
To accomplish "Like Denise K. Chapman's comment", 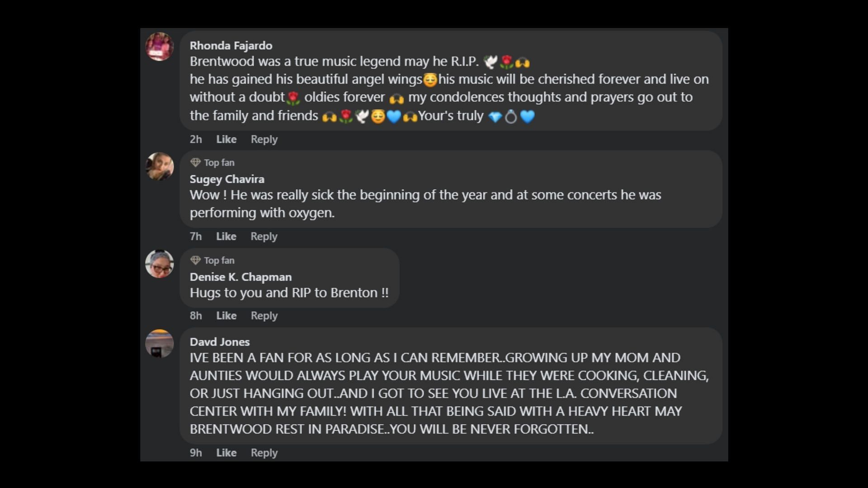I will 226,315.
